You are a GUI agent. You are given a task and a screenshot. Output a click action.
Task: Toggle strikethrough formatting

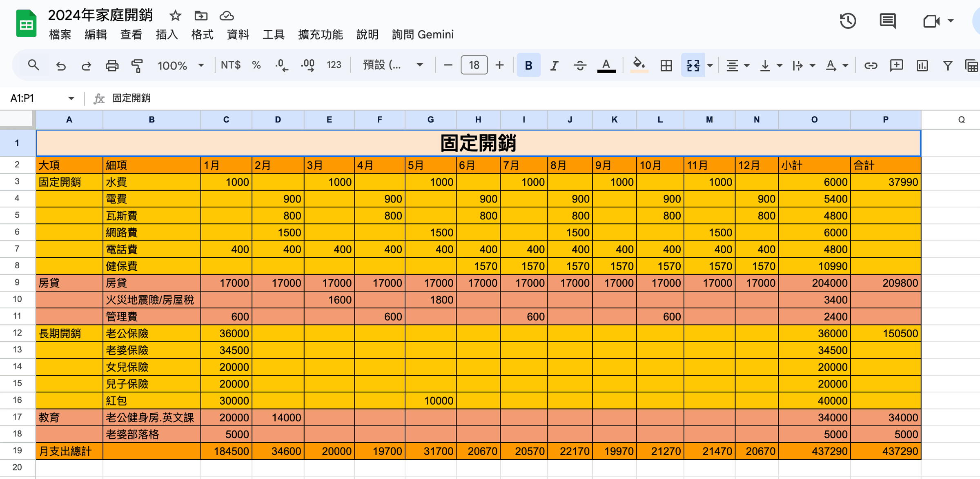pos(580,65)
